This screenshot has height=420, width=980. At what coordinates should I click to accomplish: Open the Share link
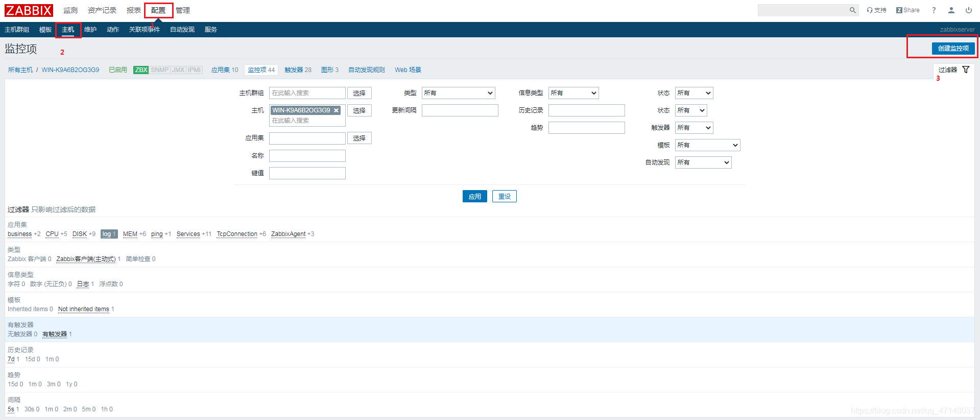[x=907, y=10]
